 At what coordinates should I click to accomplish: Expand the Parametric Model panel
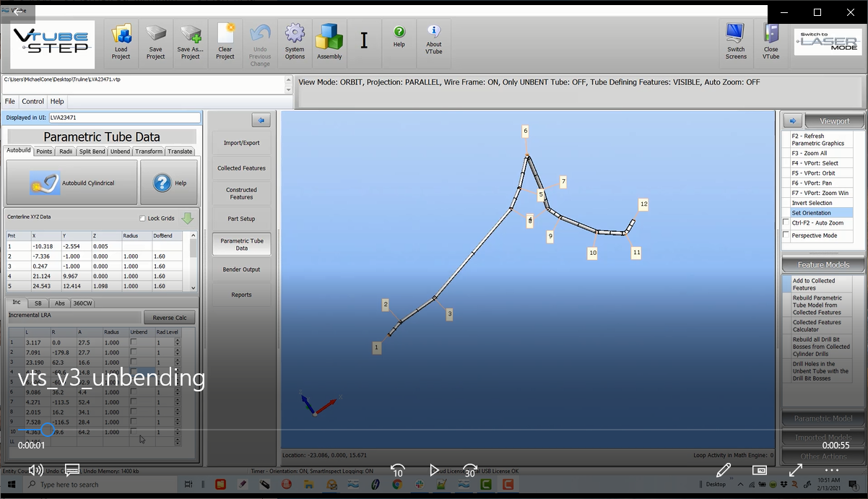click(823, 418)
